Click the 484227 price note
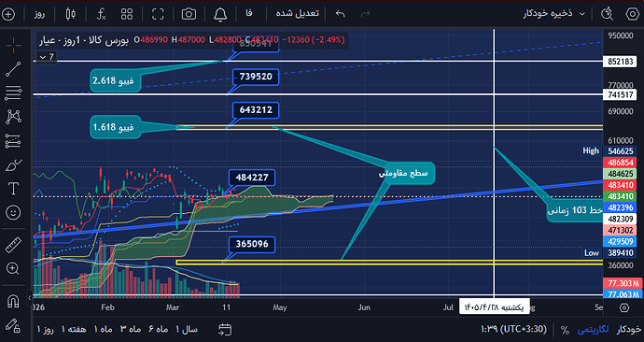 252,178
